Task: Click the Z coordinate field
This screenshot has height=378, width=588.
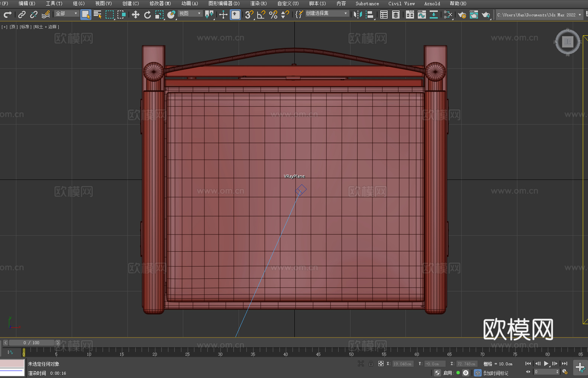Action: click(466, 364)
